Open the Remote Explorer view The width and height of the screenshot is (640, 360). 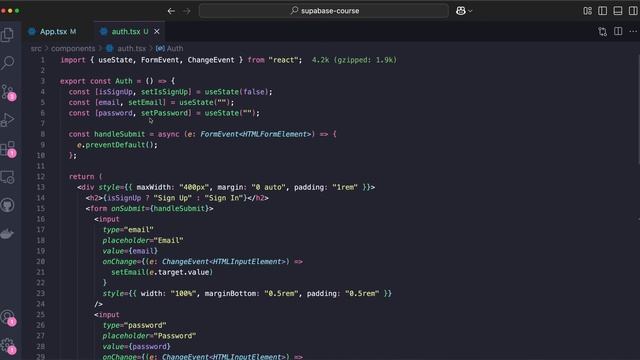coord(7,177)
